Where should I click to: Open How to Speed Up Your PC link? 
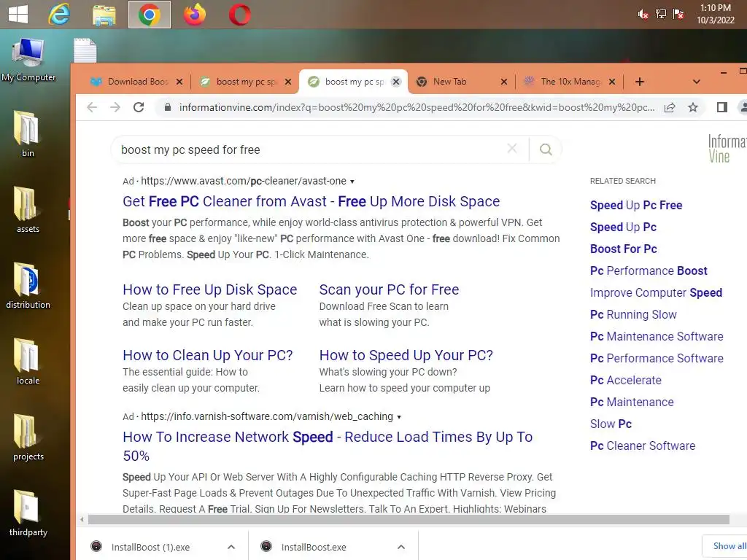[406, 355]
